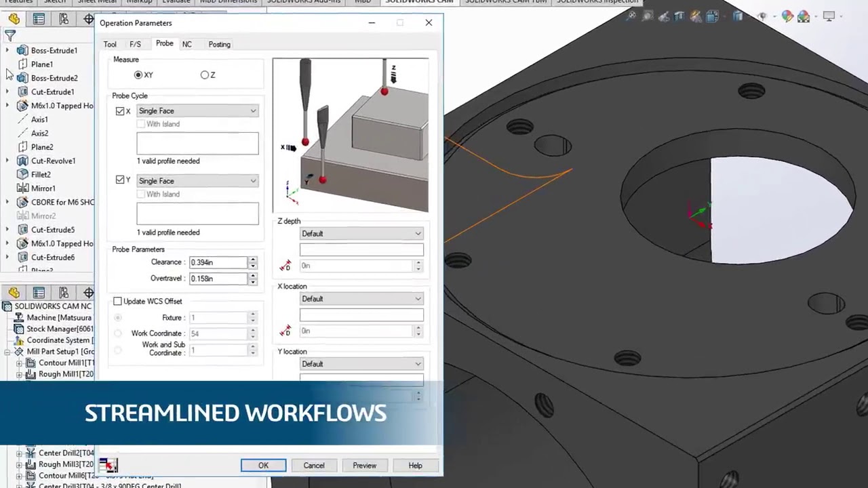Expand the Boss-Extrude1 feature

tap(7, 50)
